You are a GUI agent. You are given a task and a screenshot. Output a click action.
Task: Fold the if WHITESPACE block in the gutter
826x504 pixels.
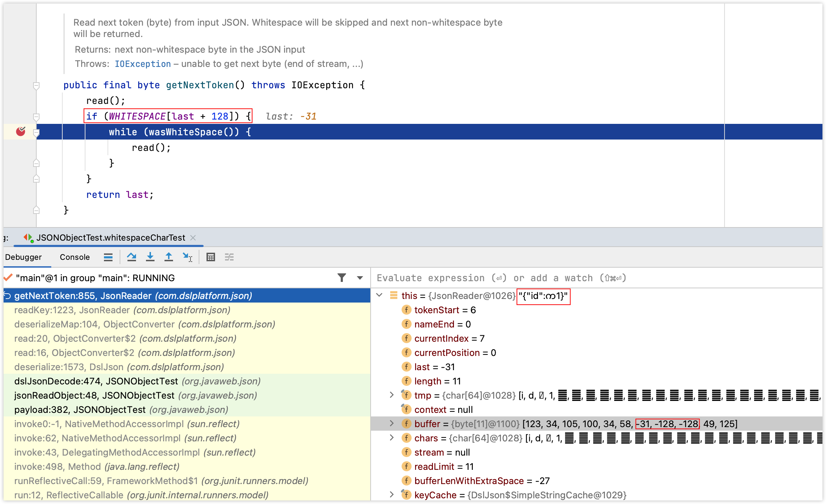36,117
